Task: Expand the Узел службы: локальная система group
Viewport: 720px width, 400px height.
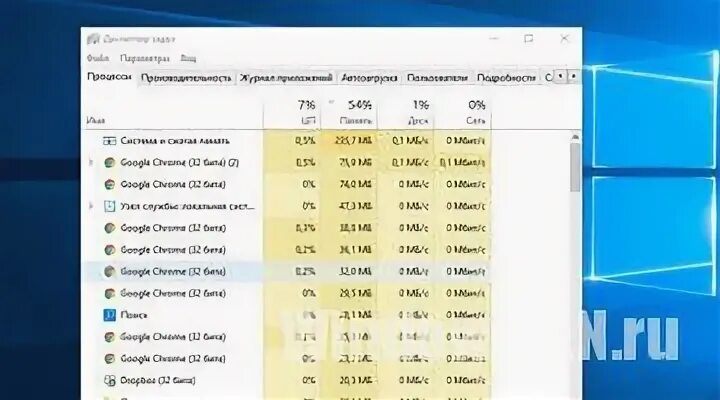Action: point(91,206)
